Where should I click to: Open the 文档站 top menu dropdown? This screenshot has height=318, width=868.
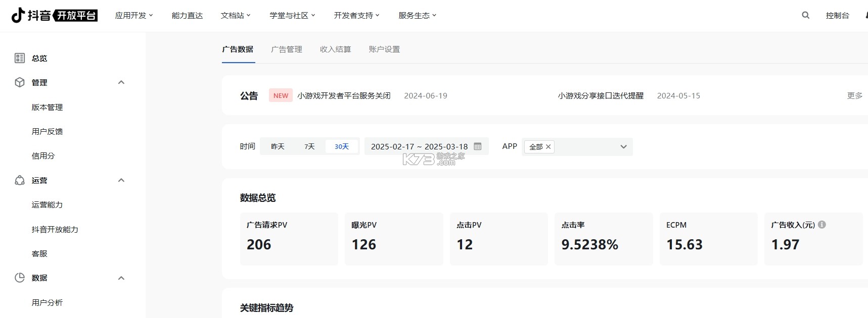pyautogui.click(x=236, y=16)
